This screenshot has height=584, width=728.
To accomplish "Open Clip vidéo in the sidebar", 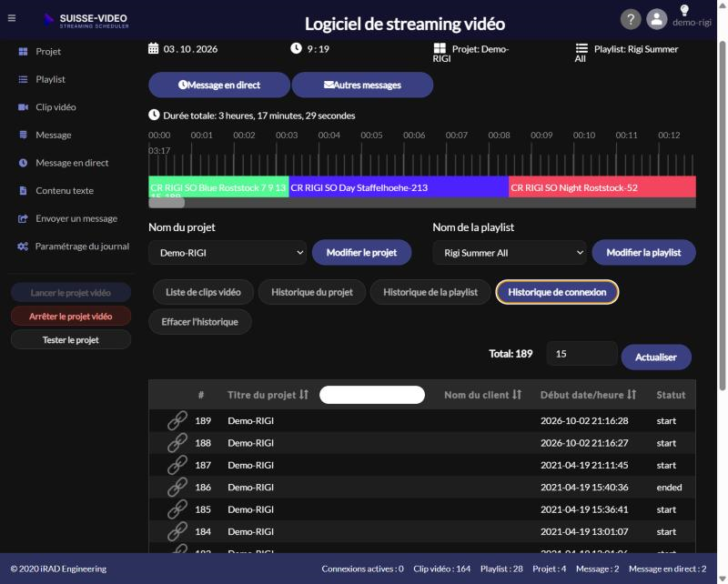I will pyautogui.click(x=56, y=107).
